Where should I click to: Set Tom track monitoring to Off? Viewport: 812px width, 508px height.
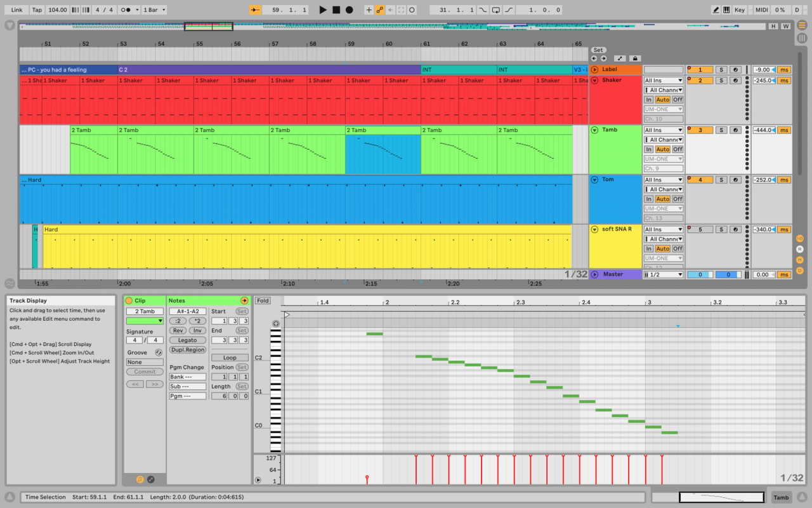click(x=678, y=199)
